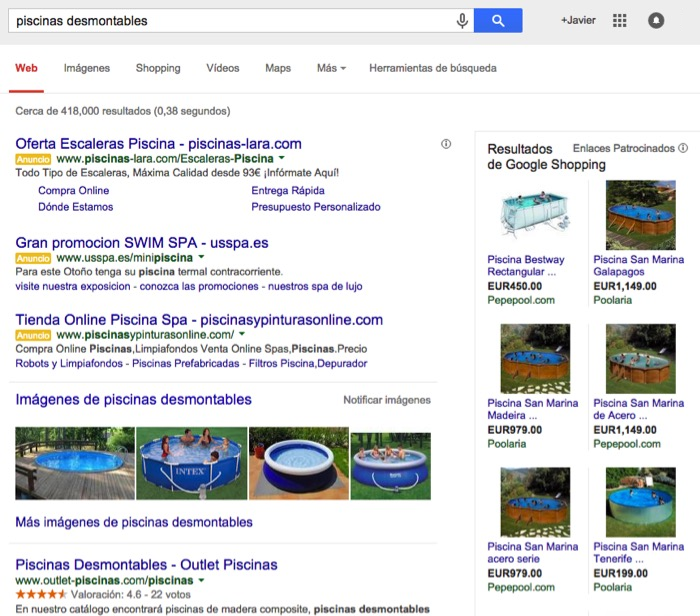700x616 pixels.
Task: Open Imágenes de piscinas desmontables heading
Action: (x=133, y=400)
